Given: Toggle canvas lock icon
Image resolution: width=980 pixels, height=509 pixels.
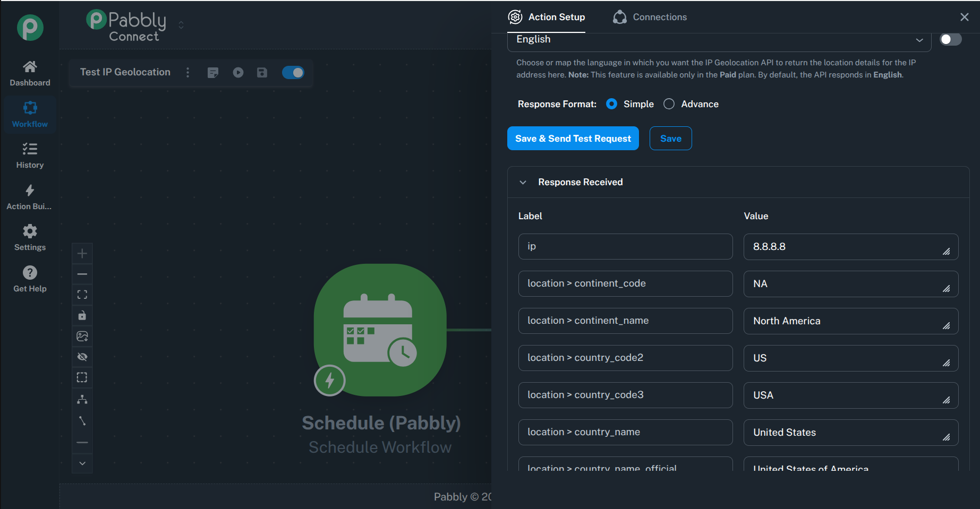Looking at the screenshot, I should tap(82, 315).
